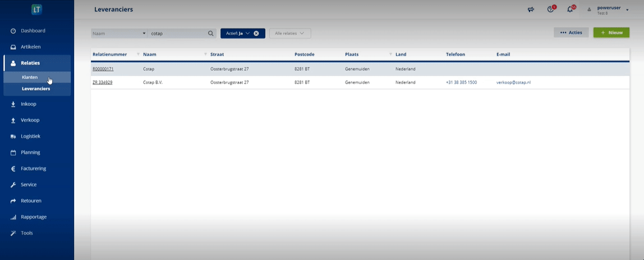This screenshot has width=644, height=260.
Task: Filter the Naam column
Action: [x=205, y=54]
